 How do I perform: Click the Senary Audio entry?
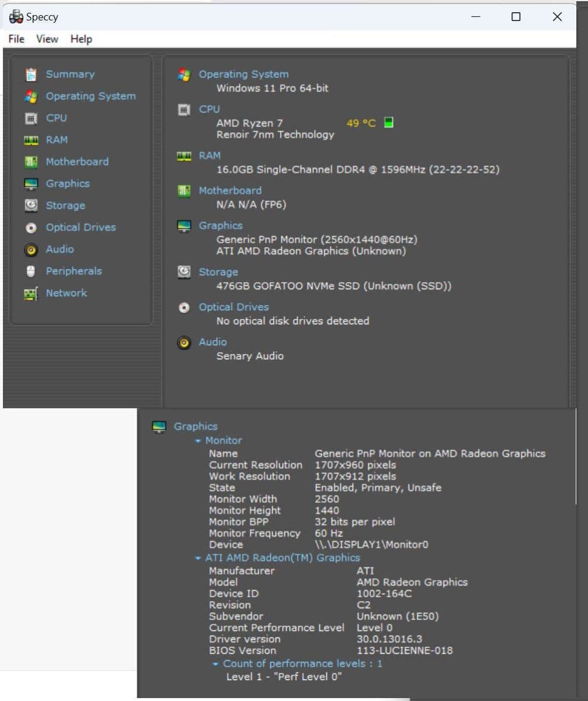click(250, 356)
